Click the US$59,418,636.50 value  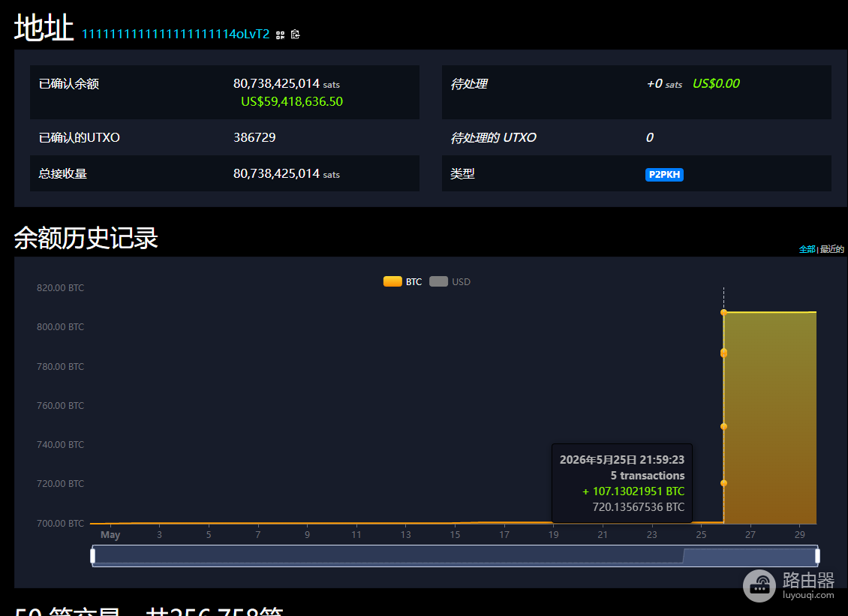(291, 102)
